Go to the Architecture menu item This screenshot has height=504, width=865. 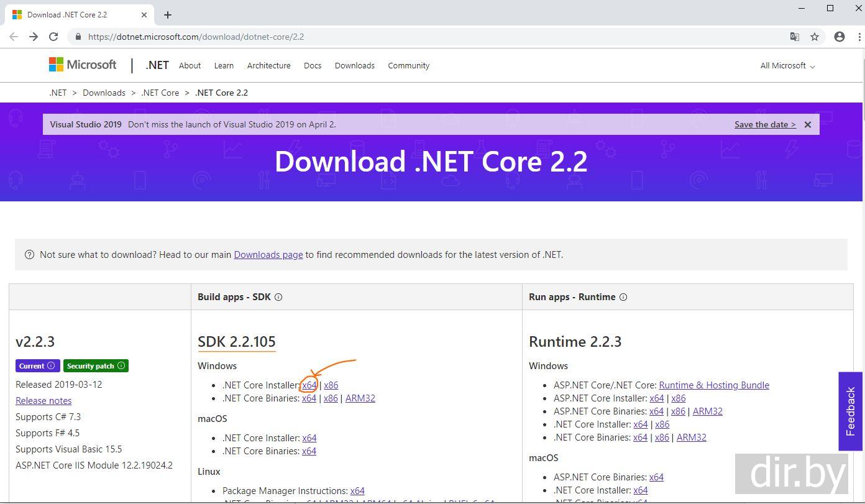268,65
